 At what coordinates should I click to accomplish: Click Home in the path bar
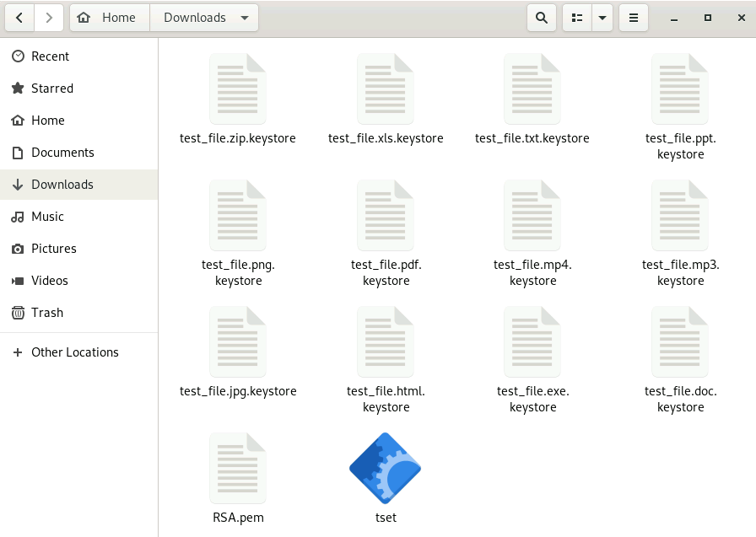pos(110,18)
